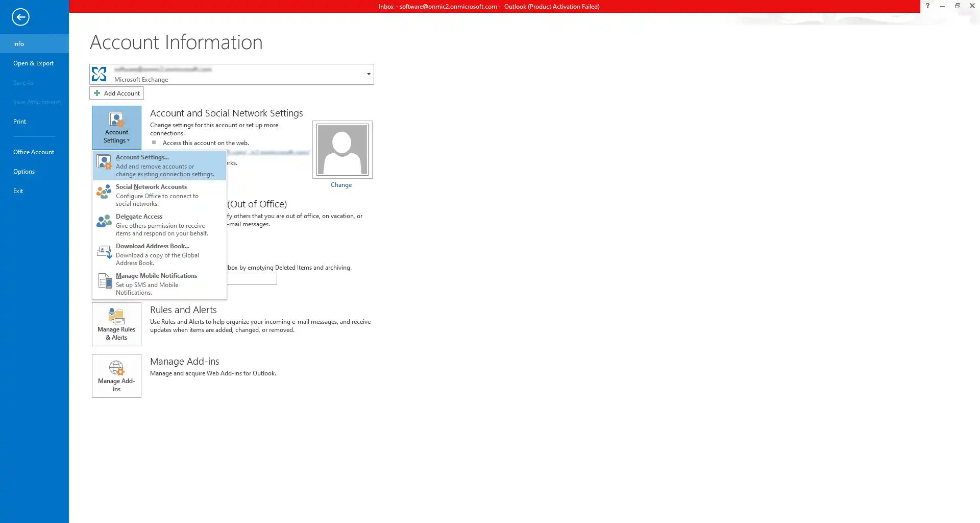
Task: Open the Open & Export tab
Action: 34,63
